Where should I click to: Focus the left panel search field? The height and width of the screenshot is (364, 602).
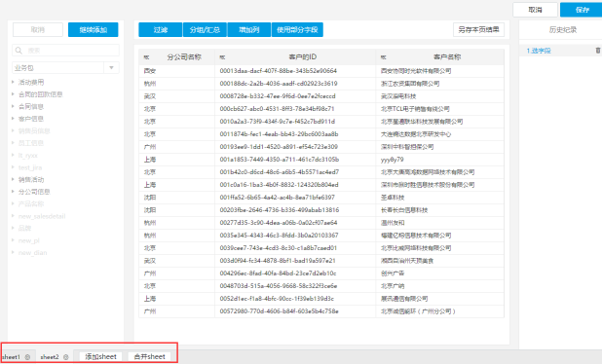pos(65,51)
